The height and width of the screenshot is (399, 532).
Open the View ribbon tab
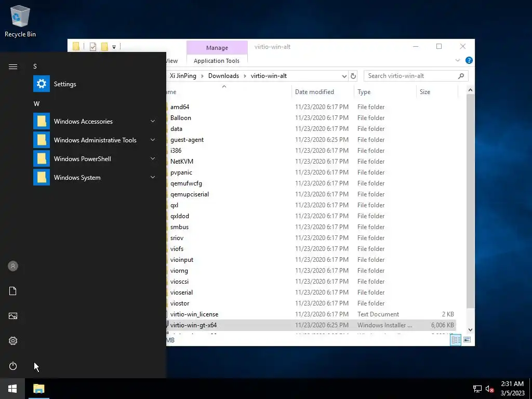[x=171, y=61]
